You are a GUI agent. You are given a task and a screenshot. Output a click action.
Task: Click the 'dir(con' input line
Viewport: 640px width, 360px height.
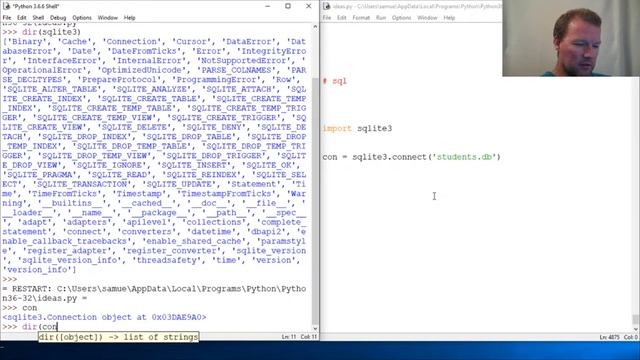point(30,327)
